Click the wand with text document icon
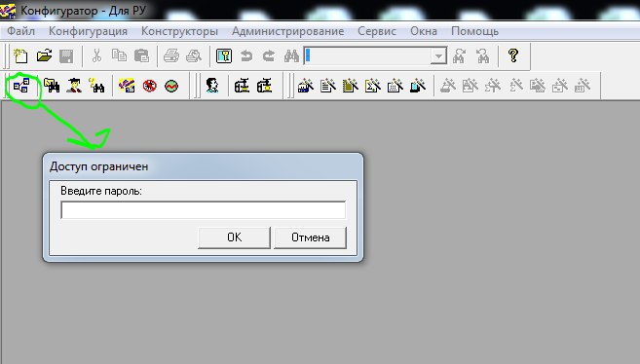Viewport: 640px width, 364px height. tap(327, 86)
